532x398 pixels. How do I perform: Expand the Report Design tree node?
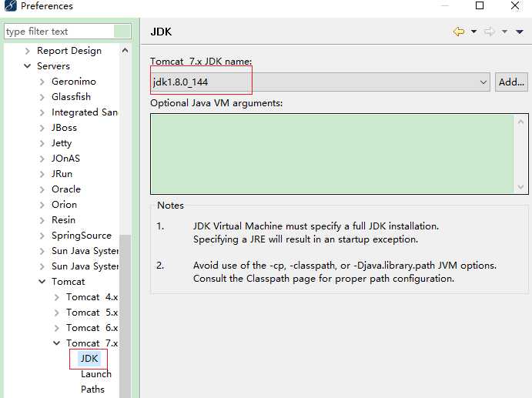coord(28,51)
